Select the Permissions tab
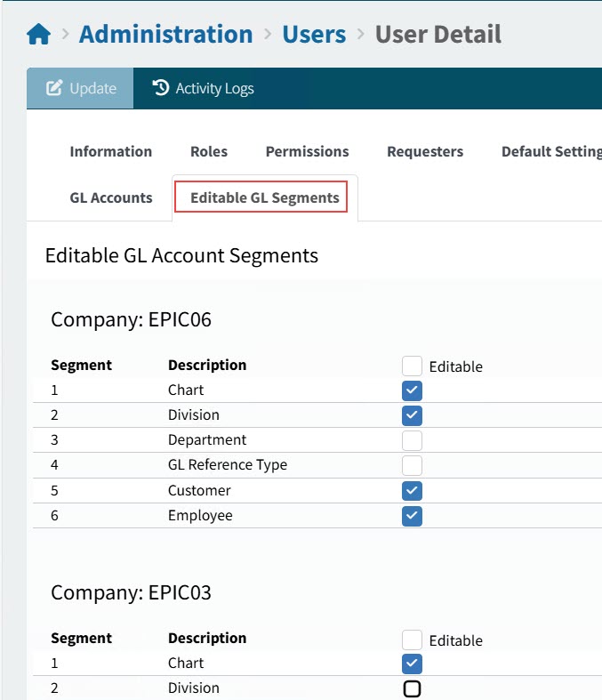Screen dimensions: 602x700 [x=307, y=151]
